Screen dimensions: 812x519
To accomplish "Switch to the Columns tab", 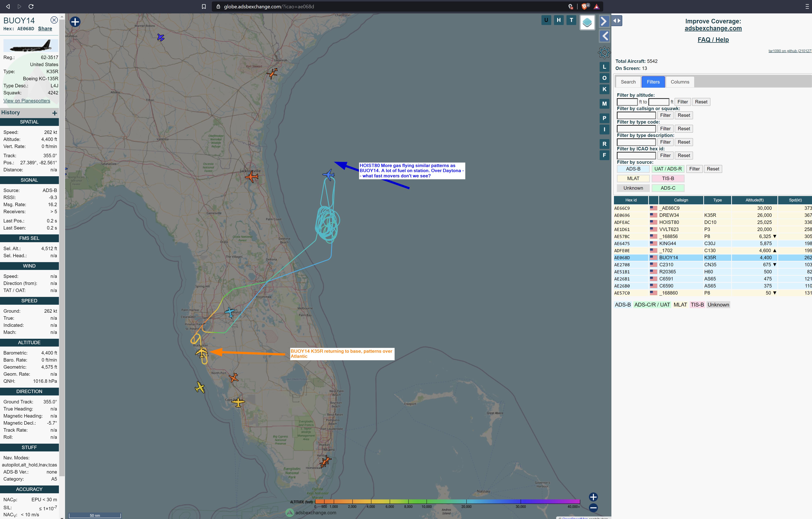I will tap(680, 82).
